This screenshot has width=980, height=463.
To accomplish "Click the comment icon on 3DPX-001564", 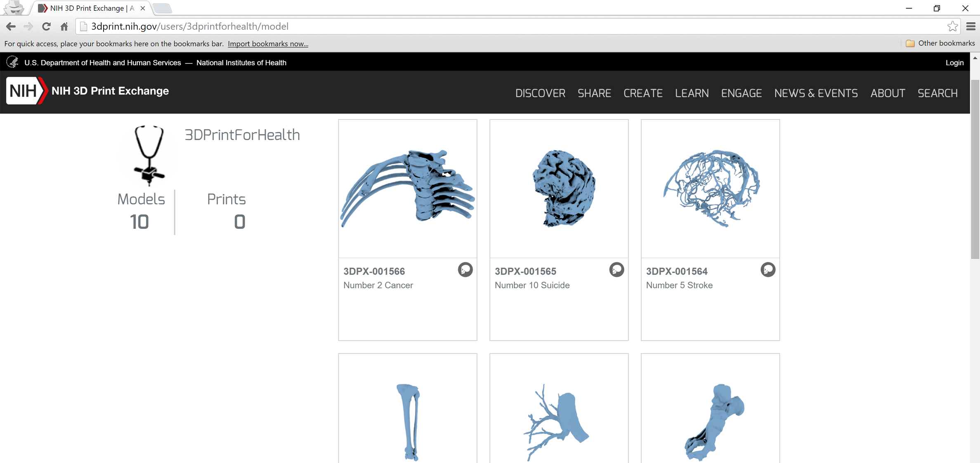I will coord(768,270).
